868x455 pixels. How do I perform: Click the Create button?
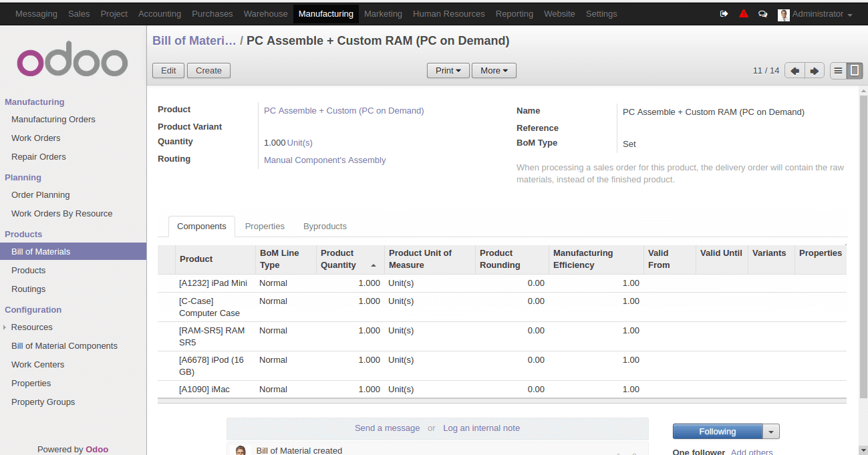[208, 71]
